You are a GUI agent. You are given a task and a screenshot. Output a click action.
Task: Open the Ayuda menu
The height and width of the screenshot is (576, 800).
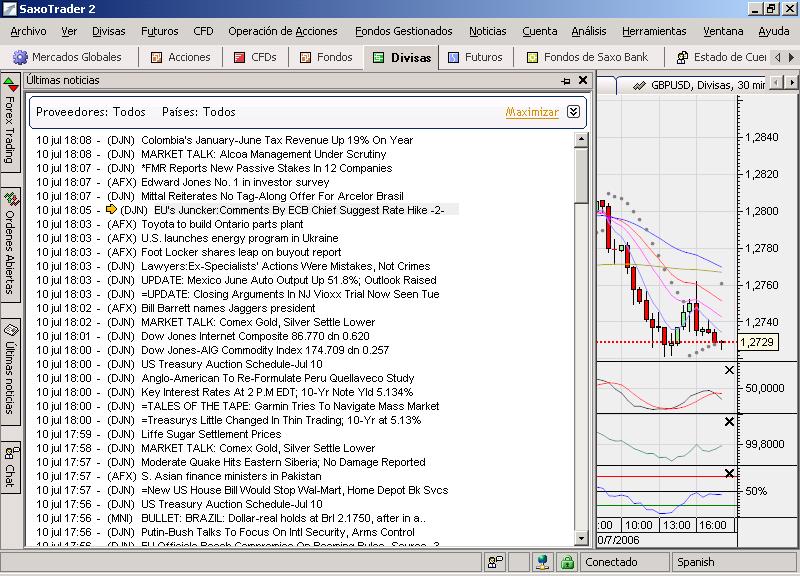pyautogui.click(x=773, y=31)
